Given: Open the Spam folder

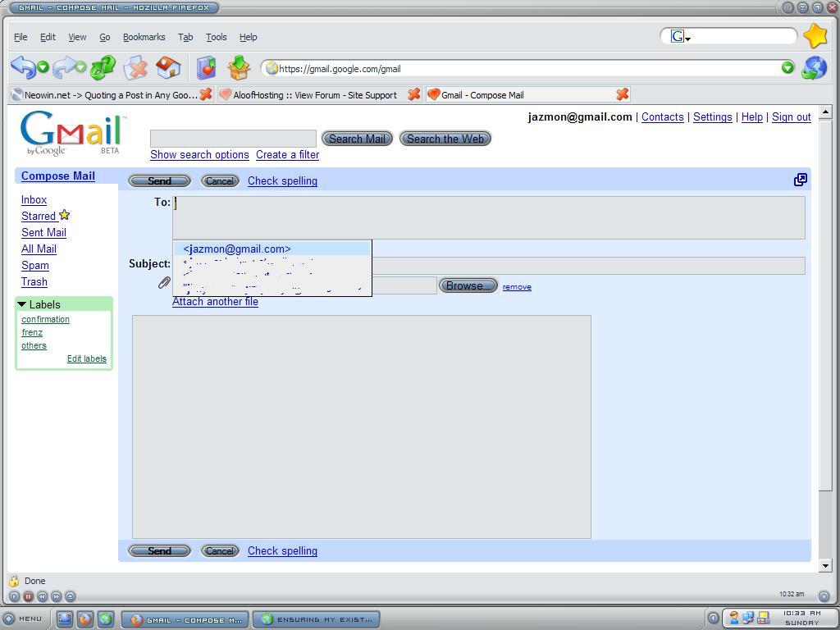Looking at the screenshot, I should coord(34,266).
